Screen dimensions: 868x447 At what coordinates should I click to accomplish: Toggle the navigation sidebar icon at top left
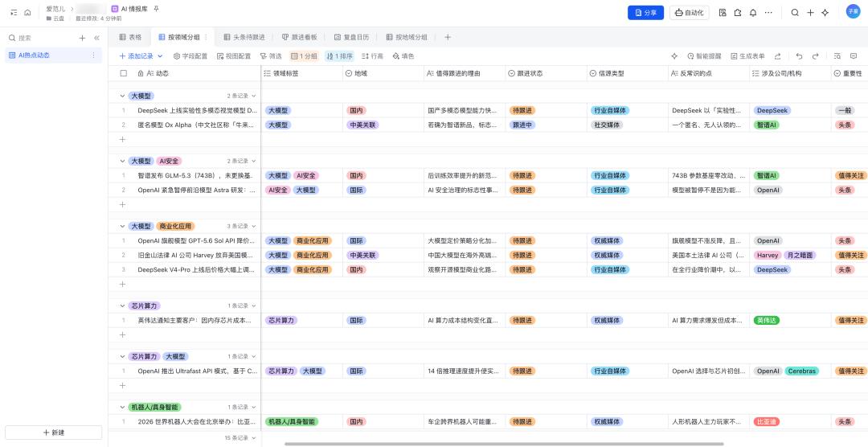14,12
